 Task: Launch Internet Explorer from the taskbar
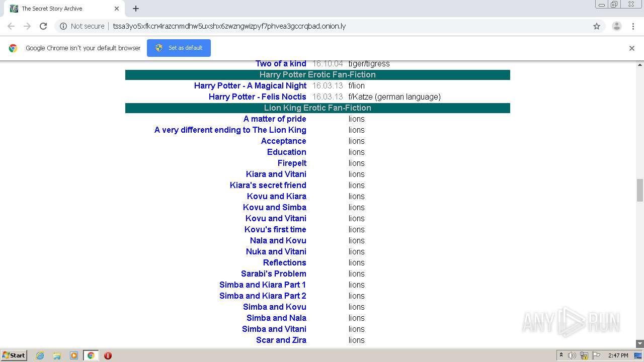coord(40,355)
